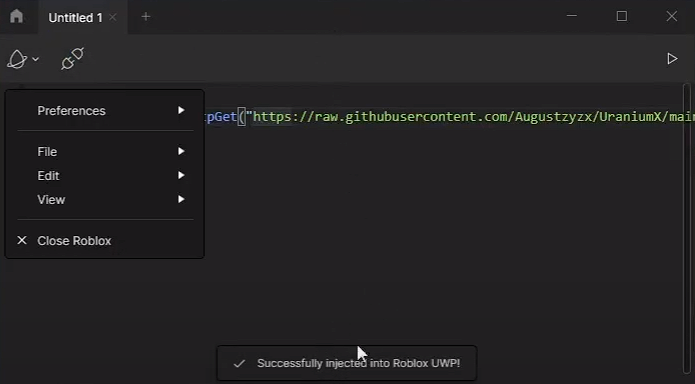Click the planet logo menu icon
Viewport: 695px width, 384px height.
[17, 59]
